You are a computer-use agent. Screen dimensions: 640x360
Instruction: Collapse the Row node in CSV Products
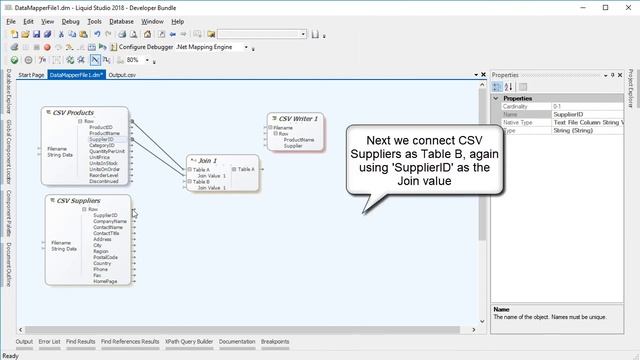(80, 121)
